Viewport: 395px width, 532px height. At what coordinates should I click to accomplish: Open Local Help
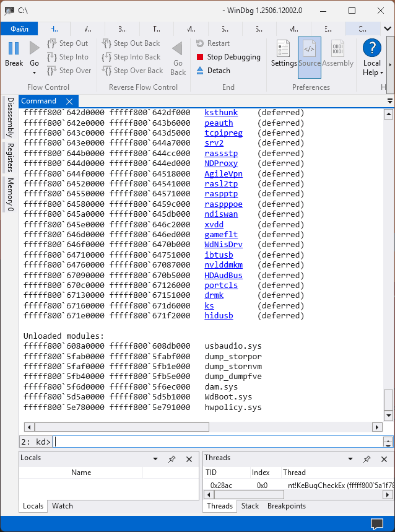coord(371,58)
